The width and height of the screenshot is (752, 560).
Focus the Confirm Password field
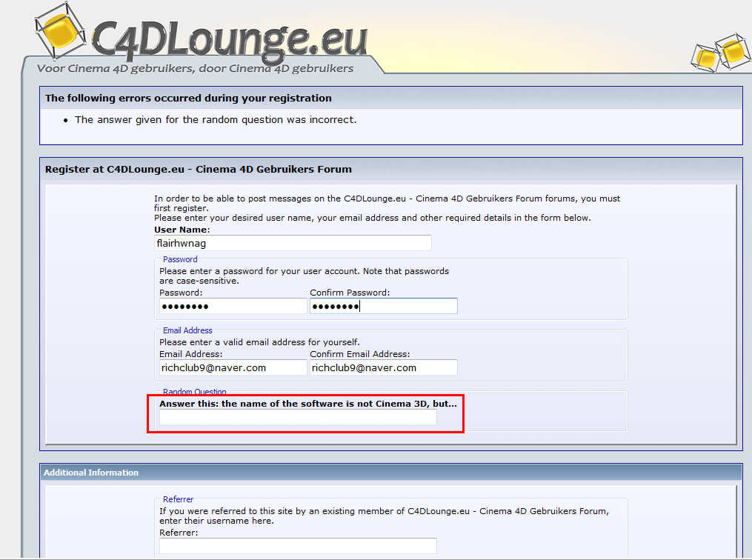[384, 306]
